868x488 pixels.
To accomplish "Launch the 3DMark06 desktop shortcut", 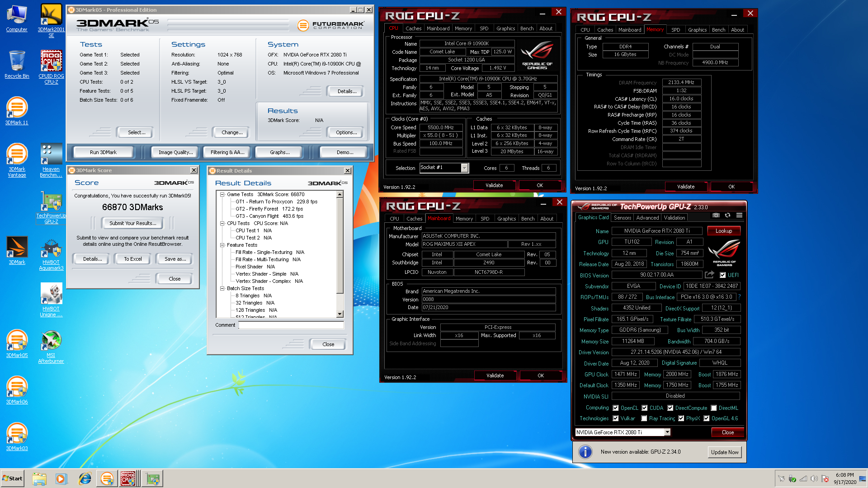I will 17,390.
